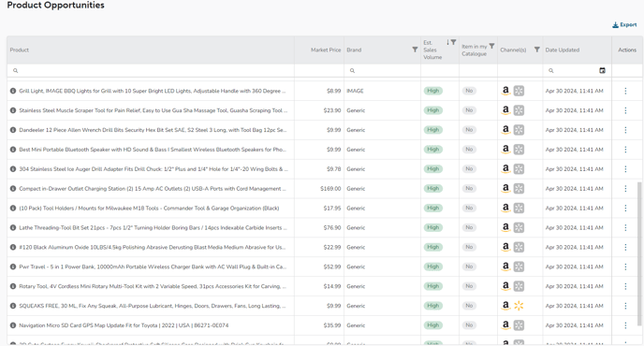Click the $76.90 price cell
644x346 pixels.
coord(332,228)
